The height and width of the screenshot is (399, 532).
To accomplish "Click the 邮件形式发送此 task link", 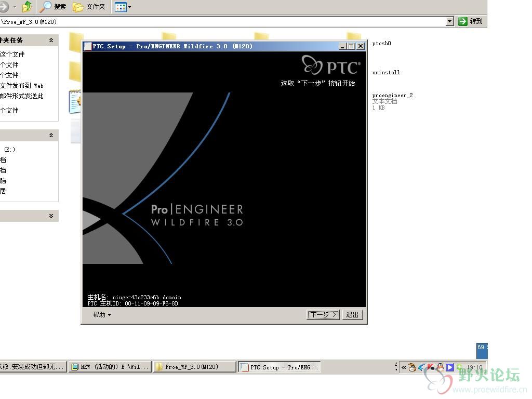I will pyautogui.click(x=22, y=96).
